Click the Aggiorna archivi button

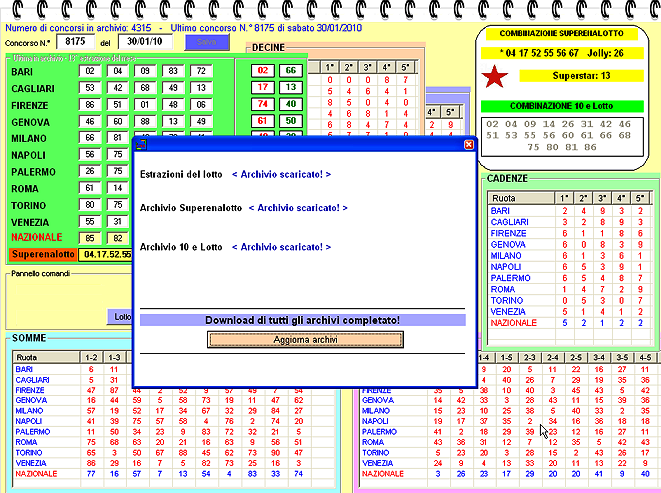[x=305, y=339]
